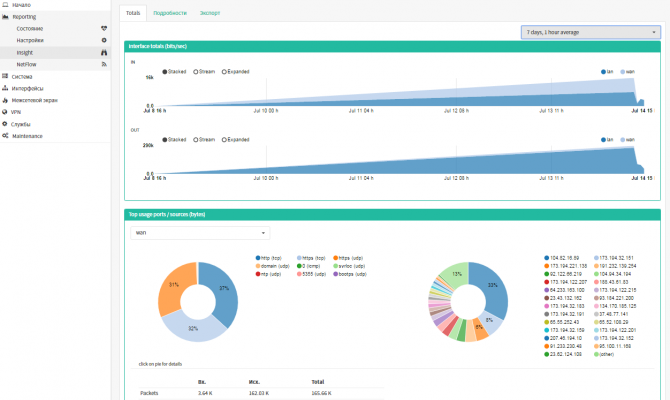
Task: Click the https (tcp) legend swatch
Action: (299, 258)
